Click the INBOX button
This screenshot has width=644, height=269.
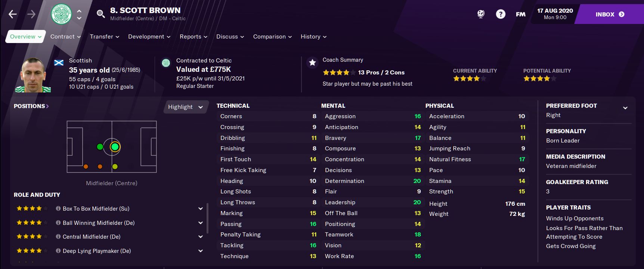coord(610,14)
